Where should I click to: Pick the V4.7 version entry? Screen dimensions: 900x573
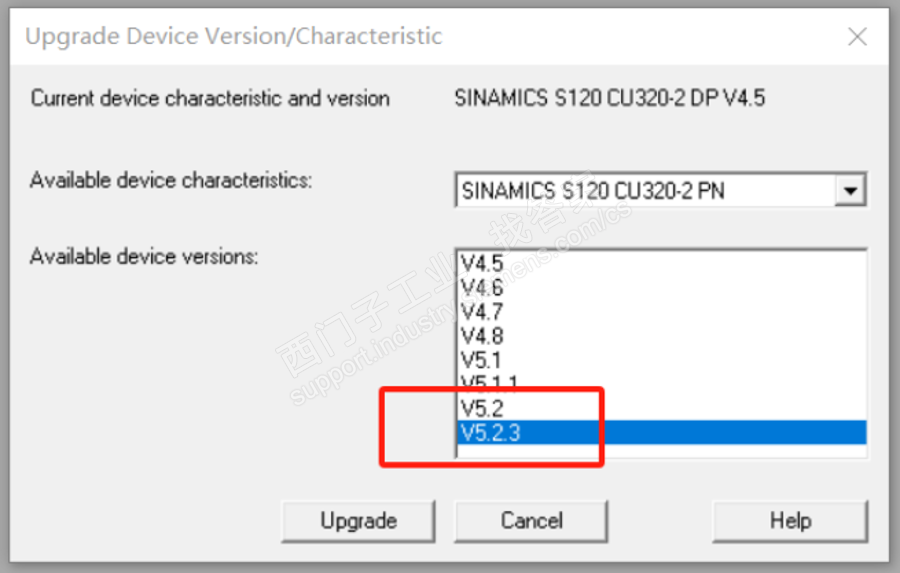coord(482,312)
